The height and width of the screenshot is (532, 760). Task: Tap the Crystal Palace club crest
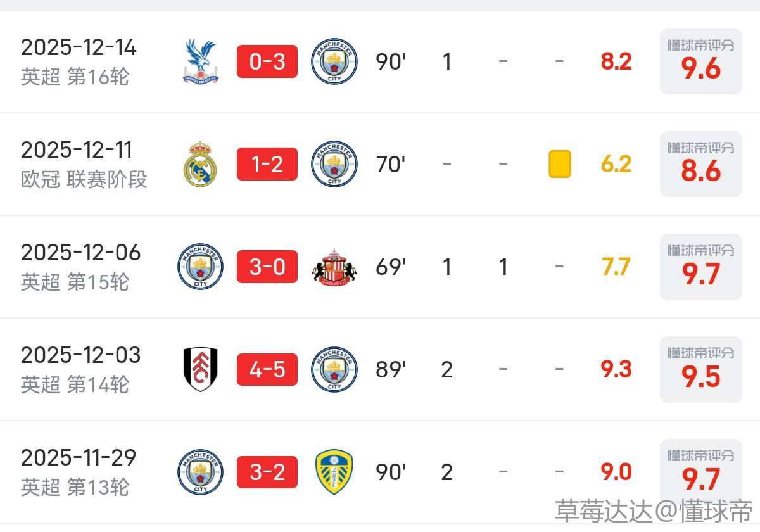tap(200, 61)
